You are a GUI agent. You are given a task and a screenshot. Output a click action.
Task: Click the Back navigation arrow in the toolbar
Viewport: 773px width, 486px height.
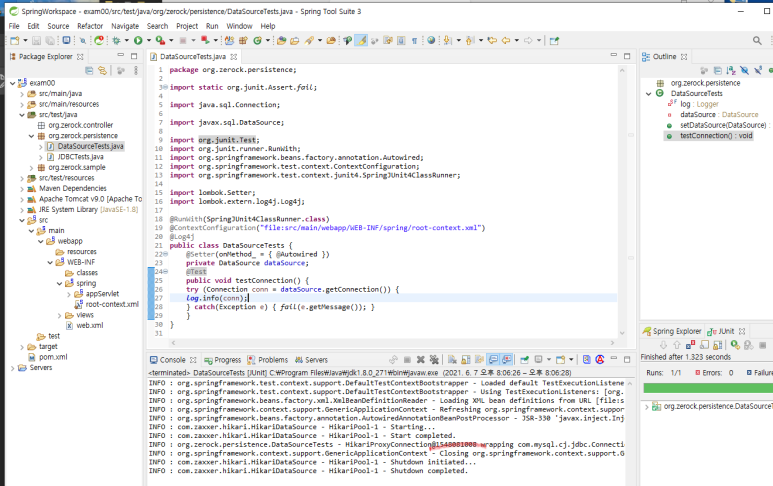506,41
